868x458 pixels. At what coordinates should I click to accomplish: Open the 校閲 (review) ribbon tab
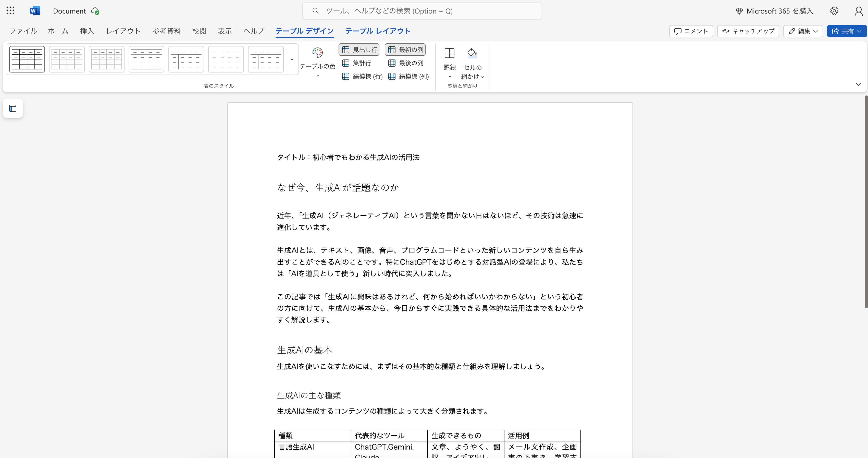coord(199,31)
